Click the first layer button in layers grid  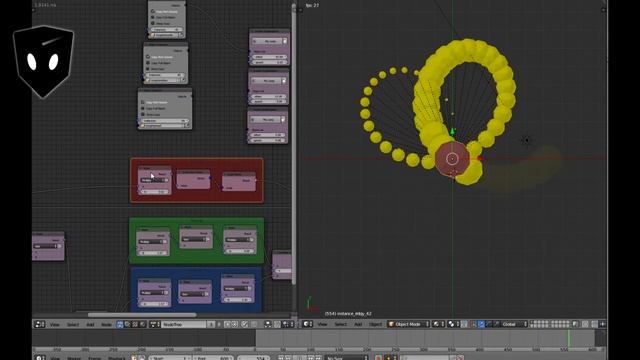[x=532, y=322]
